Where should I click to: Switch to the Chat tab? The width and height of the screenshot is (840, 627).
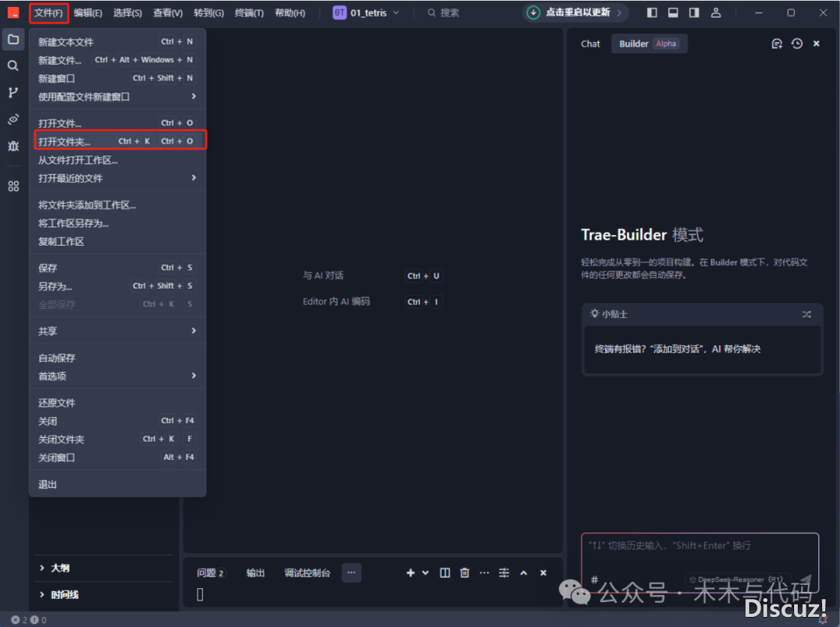point(590,44)
